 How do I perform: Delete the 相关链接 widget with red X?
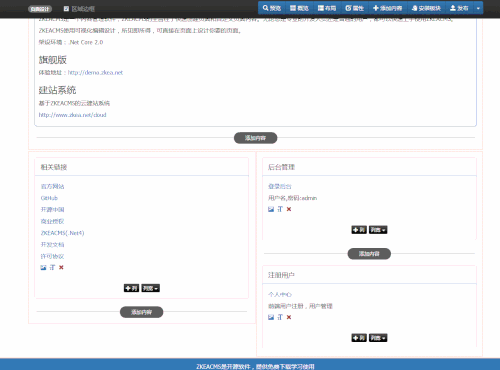(61, 267)
